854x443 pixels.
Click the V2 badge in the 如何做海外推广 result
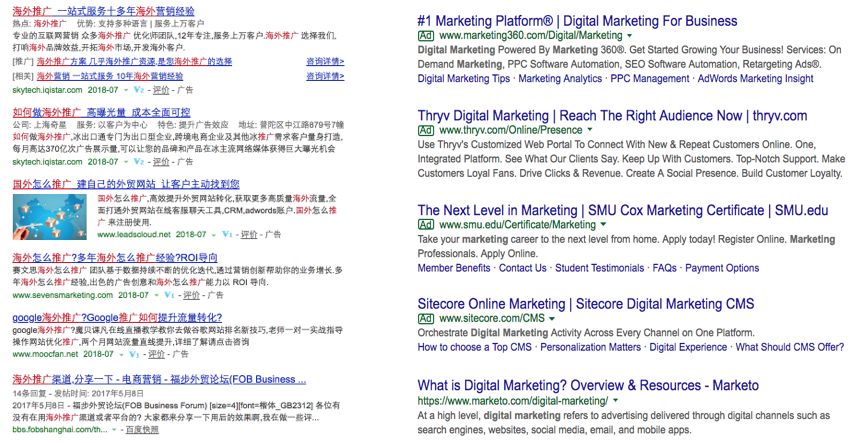(139, 162)
